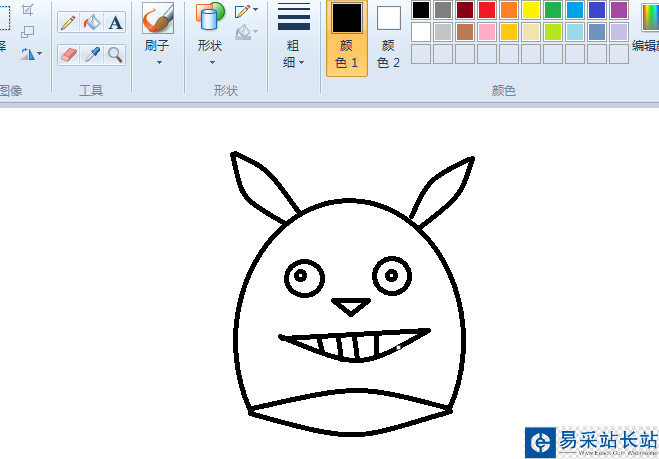The height and width of the screenshot is (459, 659).
Task: Click the Crop icon
Action: point(27,10)
